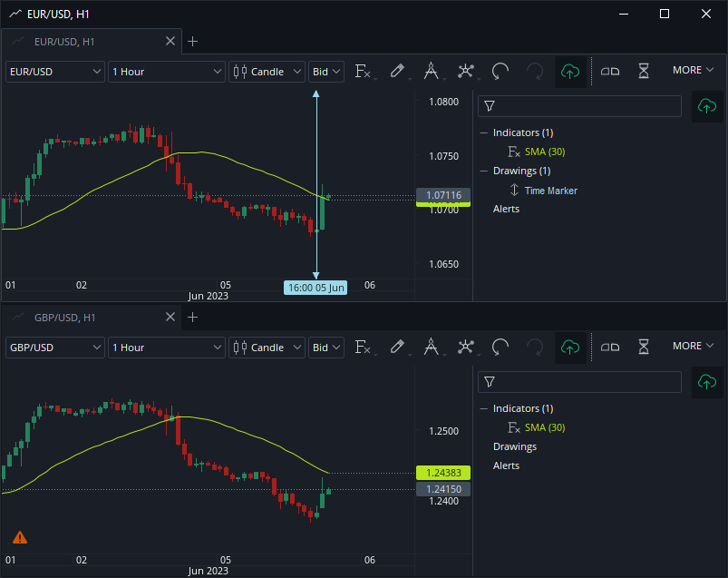Click the split-view icon in EUR/USD toolbar
Viewport: 728px width, 578px height.
610,71
